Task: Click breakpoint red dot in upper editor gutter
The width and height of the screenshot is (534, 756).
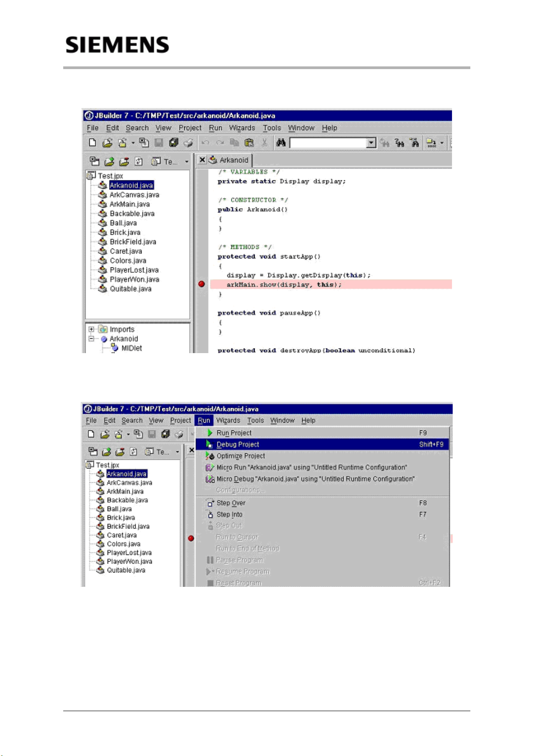Action: click(x=201, y=284)
